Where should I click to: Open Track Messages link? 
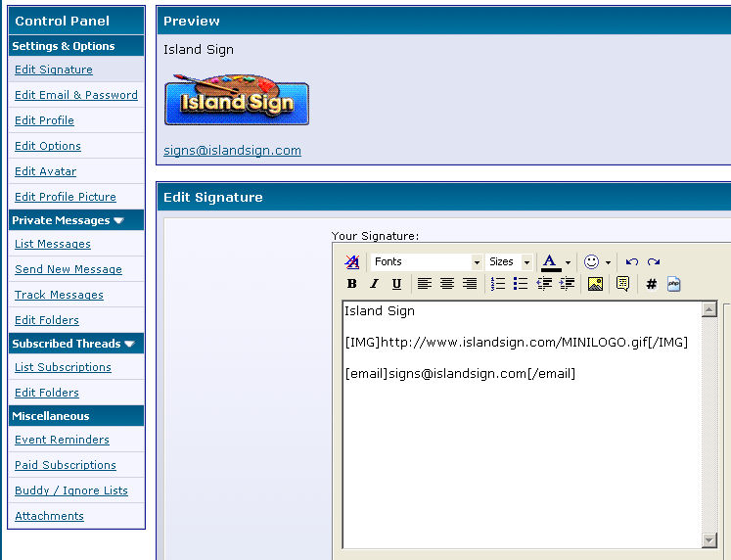coord(59,295)
